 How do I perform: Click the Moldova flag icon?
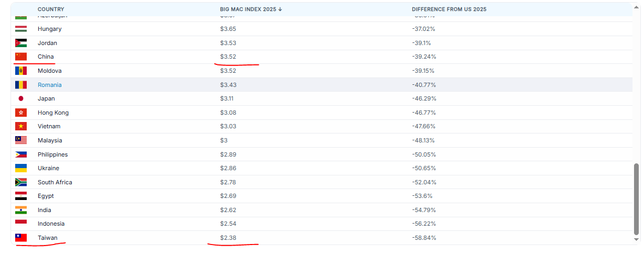pos(21,71)
